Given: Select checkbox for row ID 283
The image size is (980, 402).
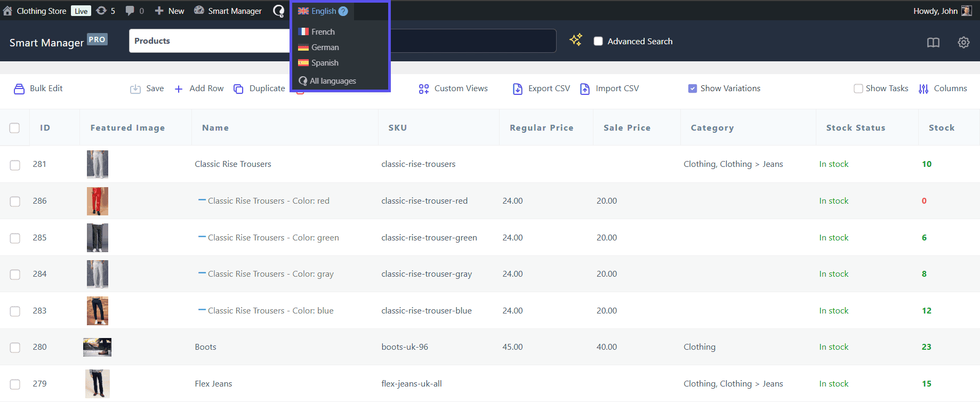Looking at the screenshot, I should (15, 311).
